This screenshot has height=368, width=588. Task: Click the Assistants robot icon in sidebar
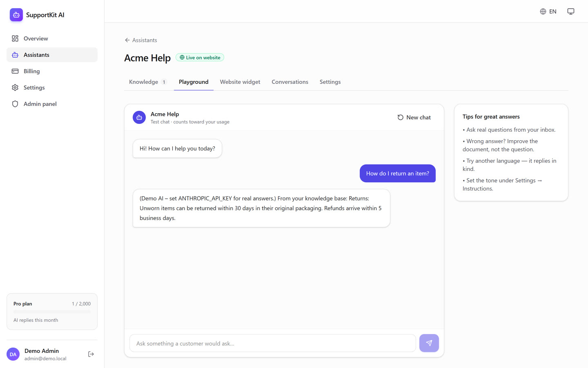click(x=15, y=55)
